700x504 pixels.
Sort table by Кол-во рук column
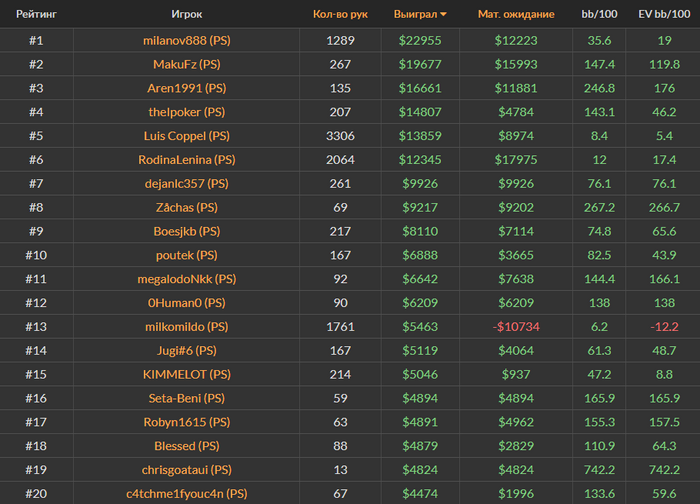pos(340,15)
